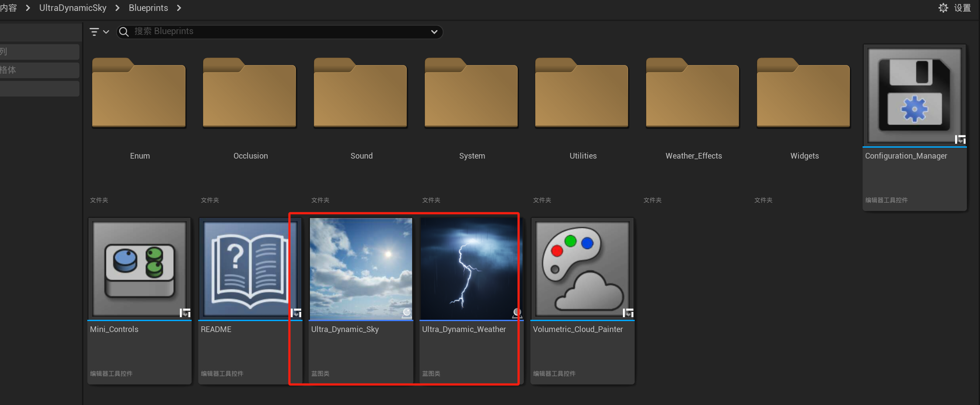Click the 列 item in left panel
980x405 pixels.
pyautogui.click(x=39, y=52)
